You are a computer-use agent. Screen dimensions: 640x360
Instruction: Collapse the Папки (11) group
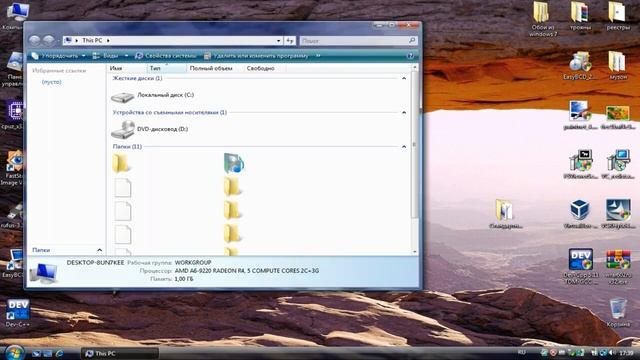404,147
